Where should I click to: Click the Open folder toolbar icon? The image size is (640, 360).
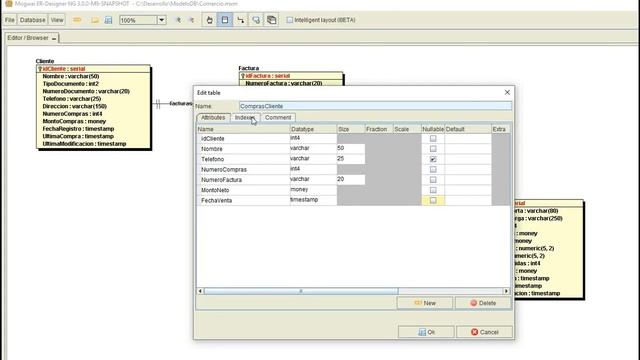pyautogui.click(x=95, y=20)
